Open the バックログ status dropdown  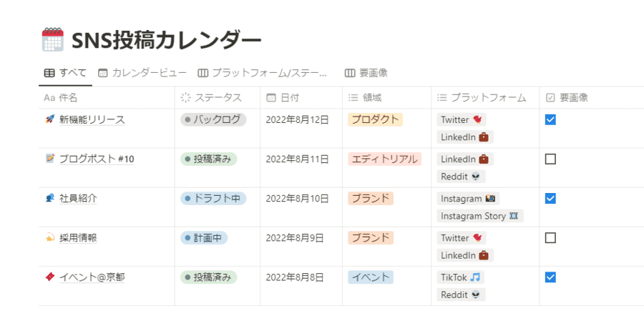[x=213, y=119]
